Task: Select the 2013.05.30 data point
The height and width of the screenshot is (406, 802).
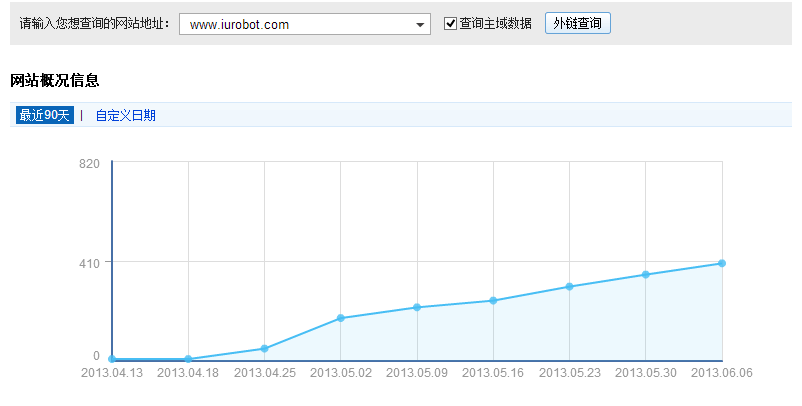Action: tap(646, 274)
